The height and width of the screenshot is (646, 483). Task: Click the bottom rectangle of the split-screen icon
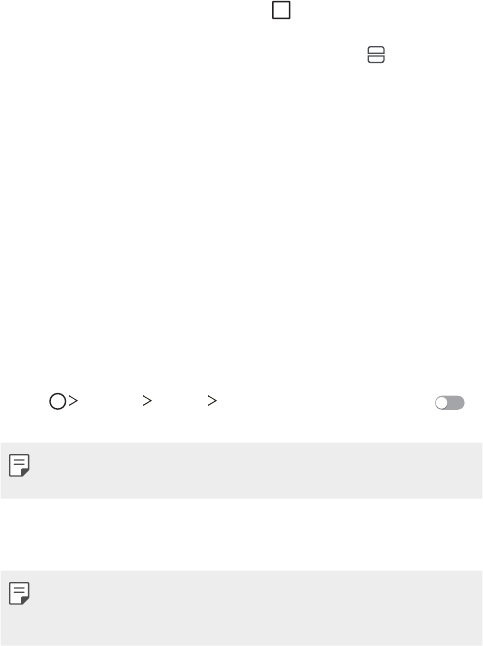376,59
